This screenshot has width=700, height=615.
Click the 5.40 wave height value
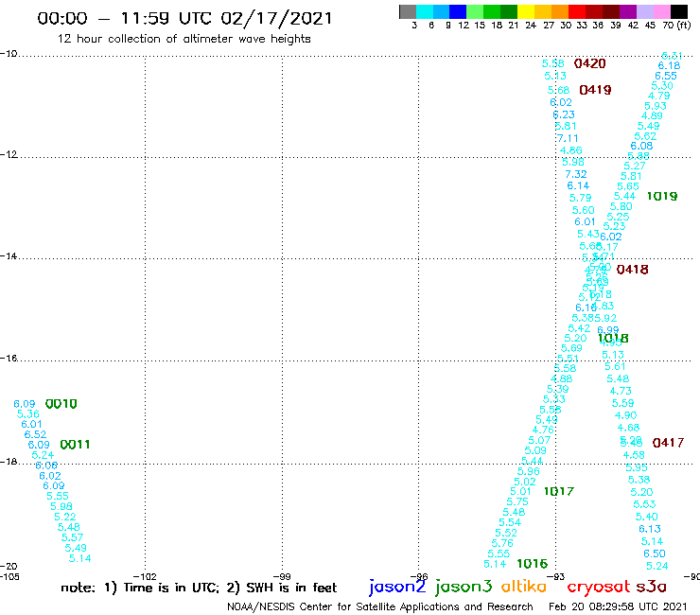point(647,518)
